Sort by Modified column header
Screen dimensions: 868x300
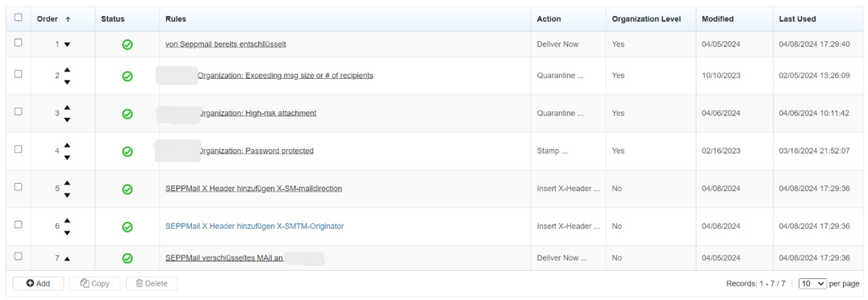click(x=717, y=19)
